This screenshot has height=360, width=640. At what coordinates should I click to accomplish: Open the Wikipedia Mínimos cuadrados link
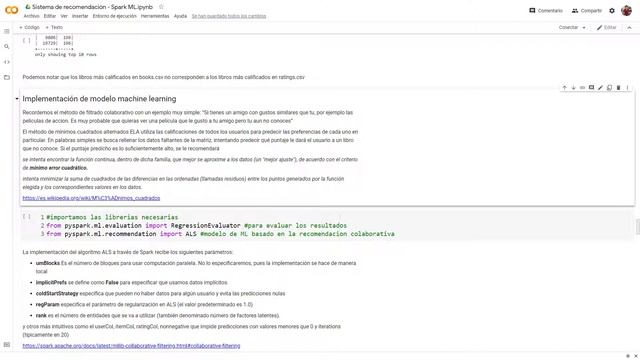coord(91,198)
